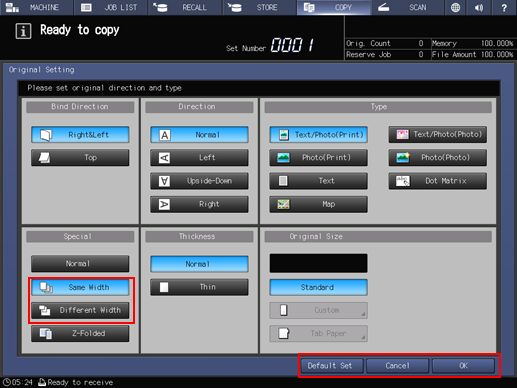Click the map icon on Map button
517x388 pixels.
point(283,204)
